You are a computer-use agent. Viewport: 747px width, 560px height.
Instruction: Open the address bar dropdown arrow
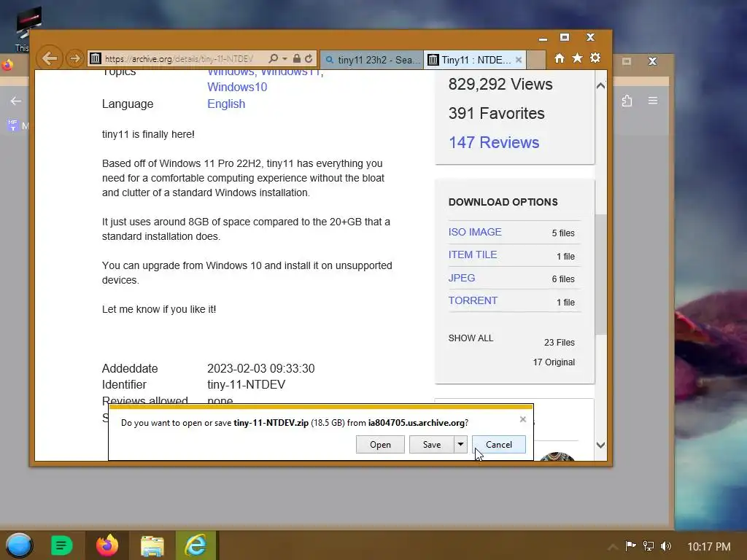pyautogui.click(x=285, y=58)
